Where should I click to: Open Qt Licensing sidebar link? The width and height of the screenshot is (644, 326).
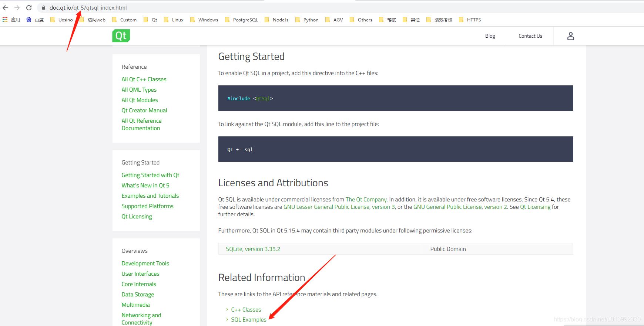pyautogui.click(x=137, y=216)
